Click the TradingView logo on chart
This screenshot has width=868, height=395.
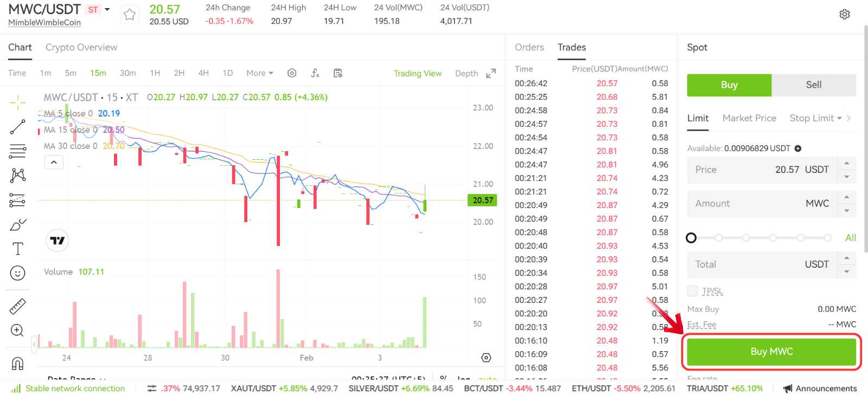tap(57, 240)
